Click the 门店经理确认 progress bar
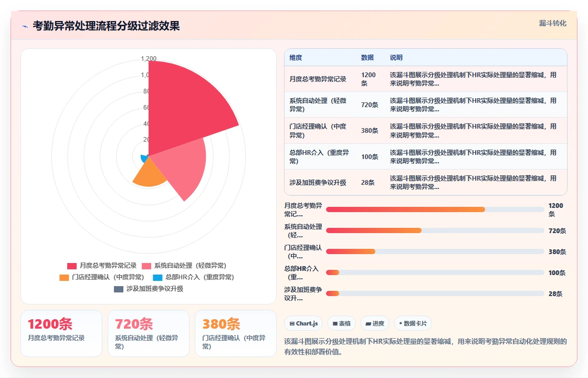Screen dimensions: 588x378 [435, 251]
